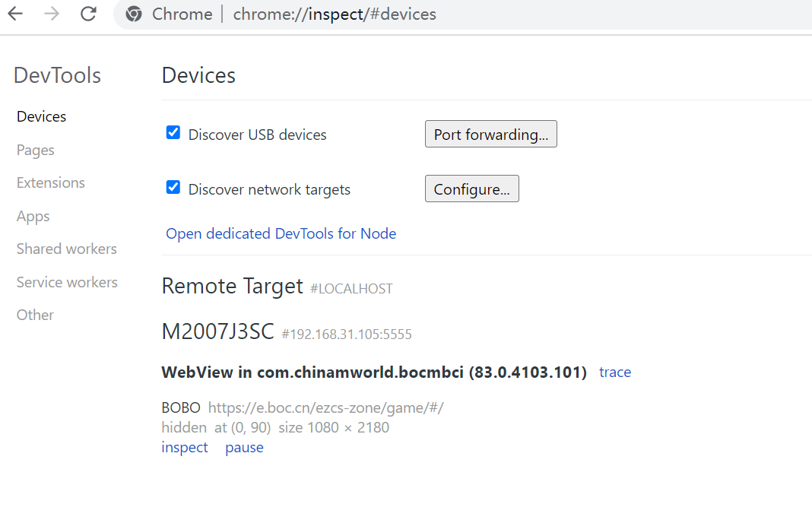The image size is (812, 523).
Task: Switch to Apps section
Action: tap(33, 216)
